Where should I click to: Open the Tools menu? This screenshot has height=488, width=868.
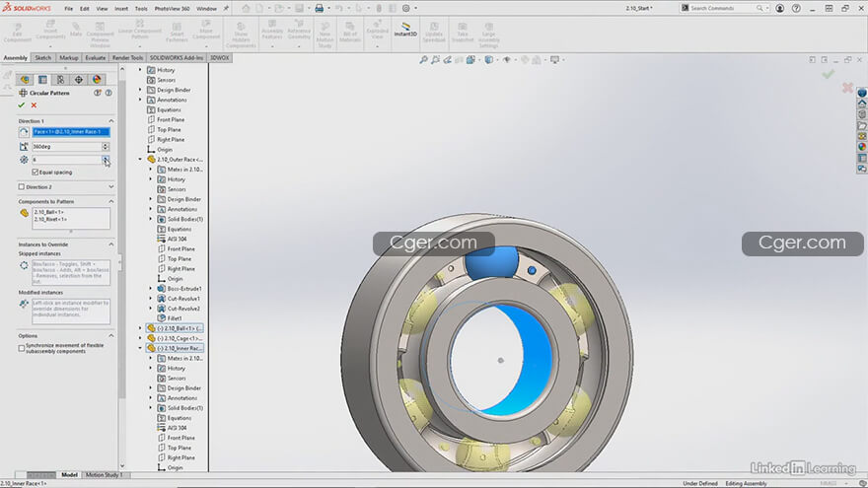pos(141,9)
